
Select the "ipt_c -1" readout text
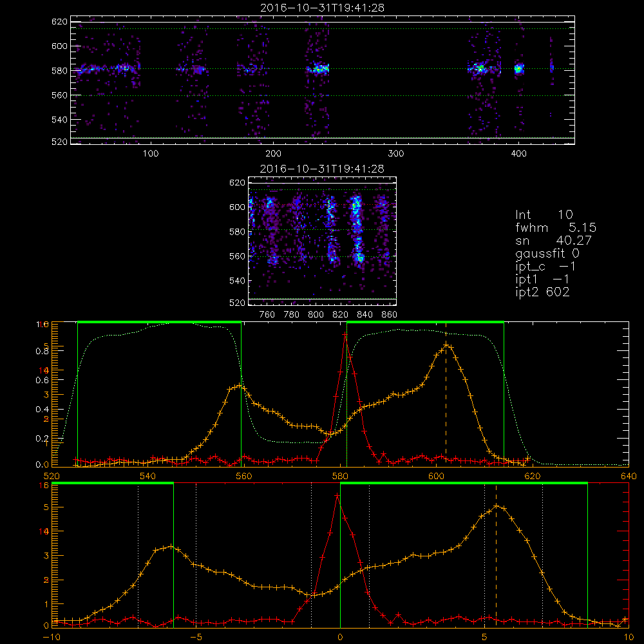click(x=545, y=267)
